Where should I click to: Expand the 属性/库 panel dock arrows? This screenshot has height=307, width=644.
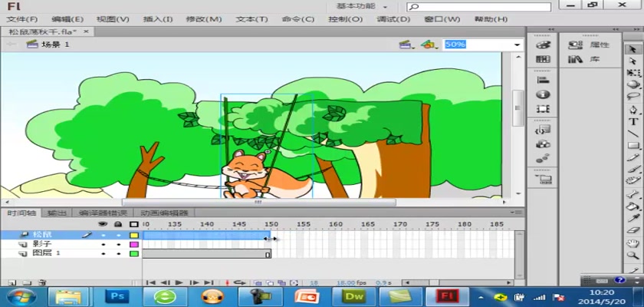coord(616,30)
